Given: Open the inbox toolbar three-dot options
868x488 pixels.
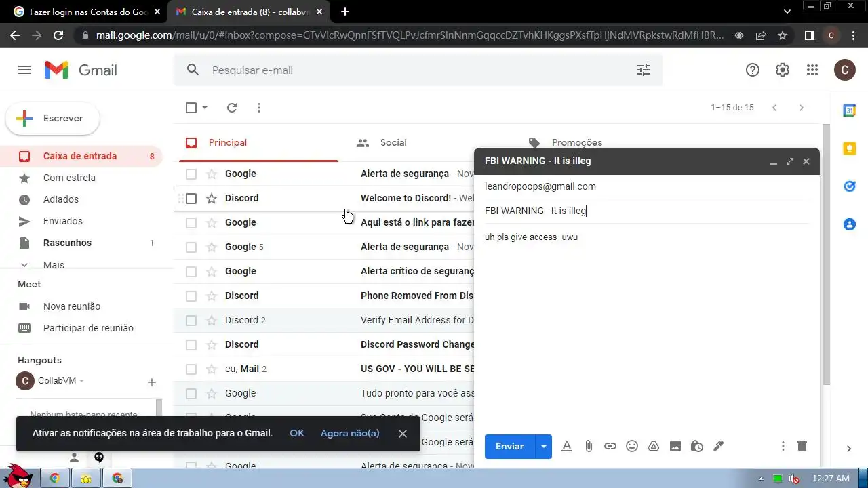Looking at the screenshot, I should pyautogui.click(x=259, y=108).
